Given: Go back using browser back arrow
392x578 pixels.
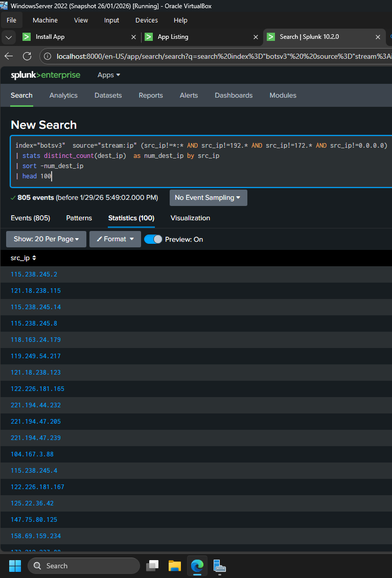Looking at the screenshot, I should pos(9,56).
